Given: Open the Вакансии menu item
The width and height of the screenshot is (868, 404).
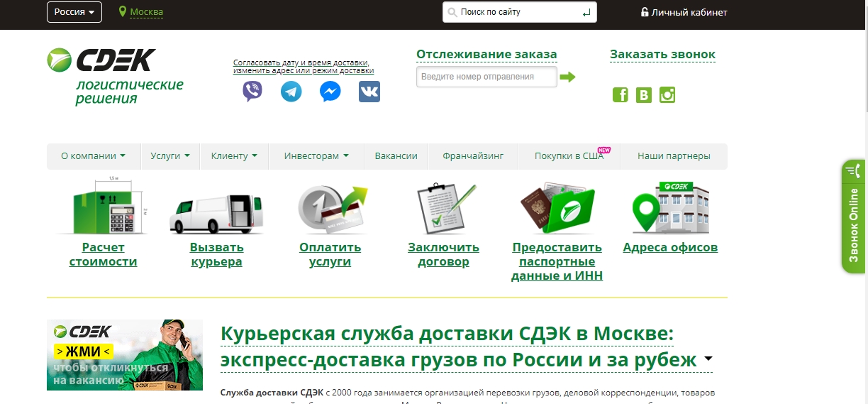Looking at the screenshot, I should (396, 156).
